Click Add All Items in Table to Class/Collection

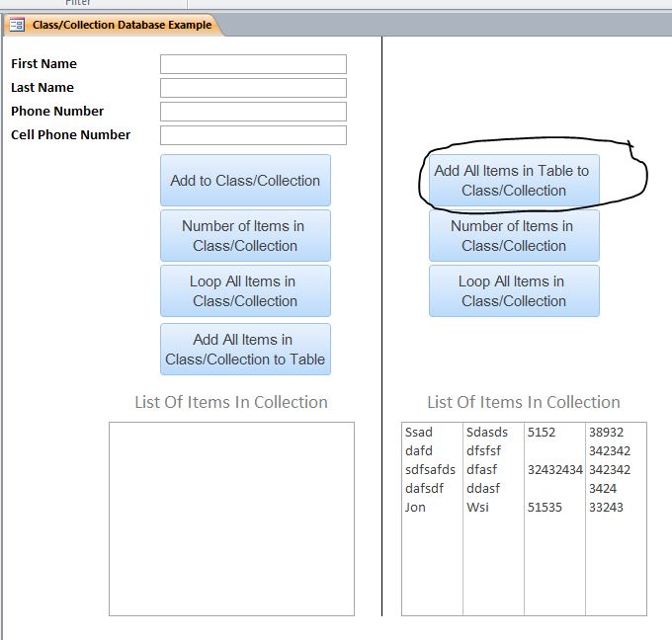(x=514, y=181)
